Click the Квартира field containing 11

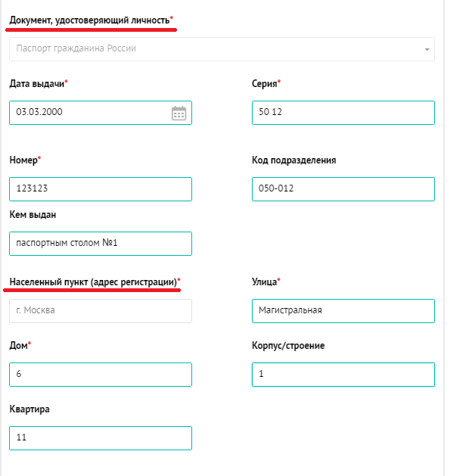click(x=101, y=438)
